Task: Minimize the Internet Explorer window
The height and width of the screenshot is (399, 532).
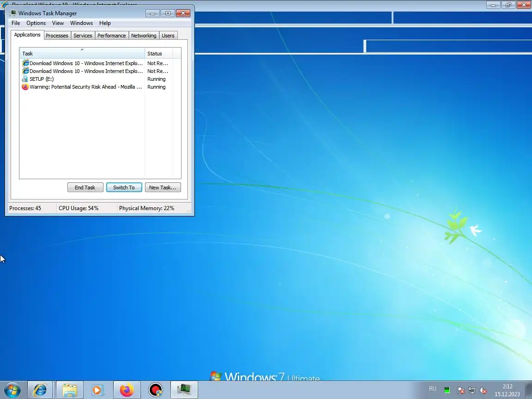Action: click(493, 5)
